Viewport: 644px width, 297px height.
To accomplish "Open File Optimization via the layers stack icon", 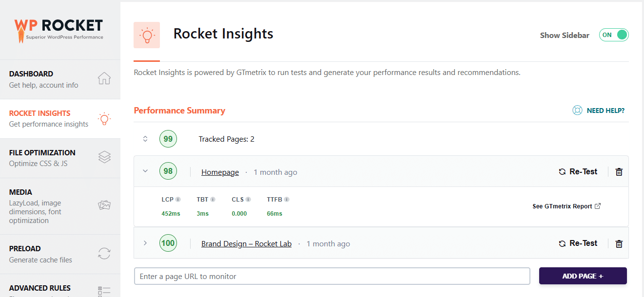I will (x=104, y=157).
